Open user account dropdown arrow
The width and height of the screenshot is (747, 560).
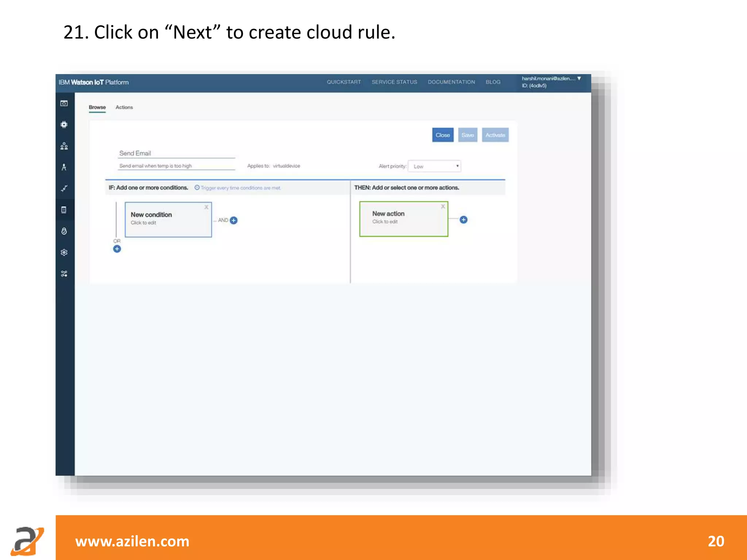point(579,78)
